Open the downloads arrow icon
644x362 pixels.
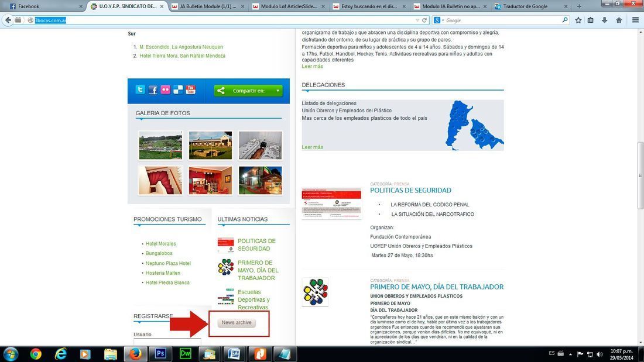[605, 20]
